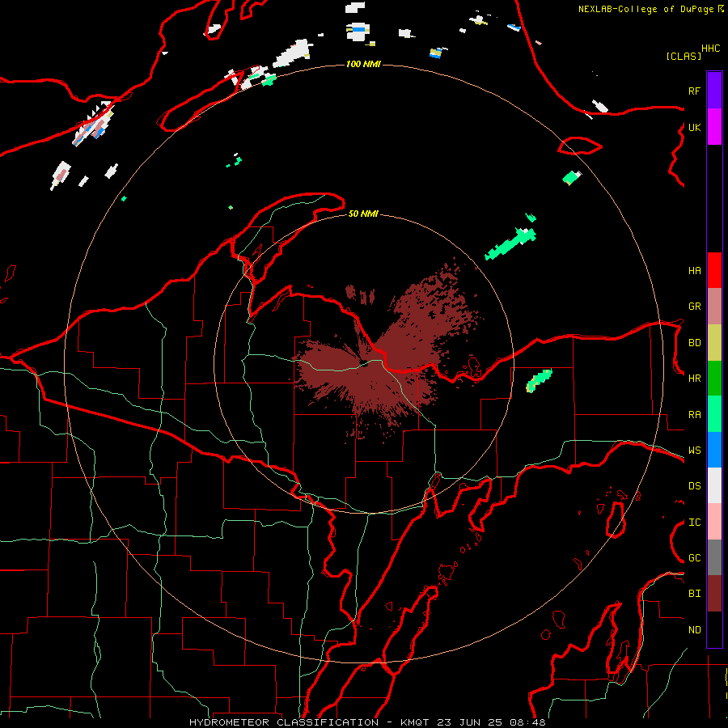The image size is (728, 728).
Task: Select the GR graupel color swatch
Action: point(714,307)
